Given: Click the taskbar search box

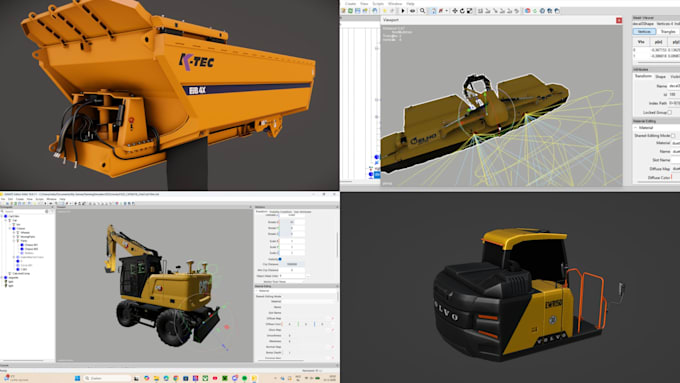Looking at the screenshot, I should pyautogui.click(x=108, y=378).
